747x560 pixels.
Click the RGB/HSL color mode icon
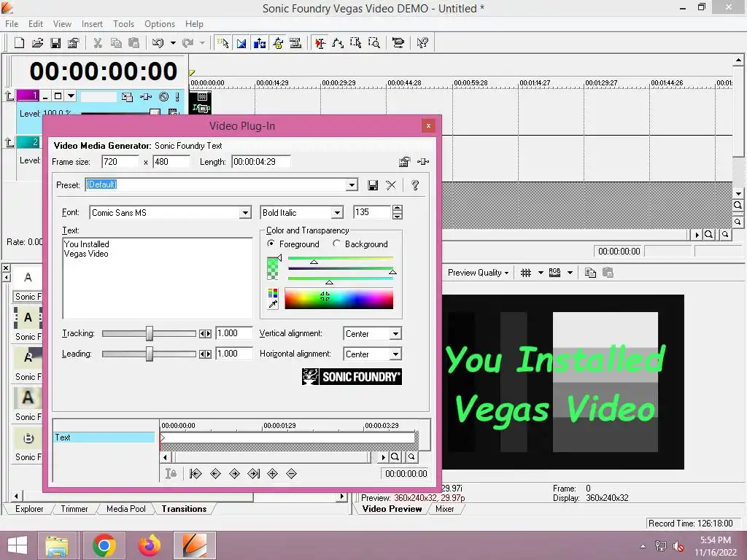click(x=273, y=293)
